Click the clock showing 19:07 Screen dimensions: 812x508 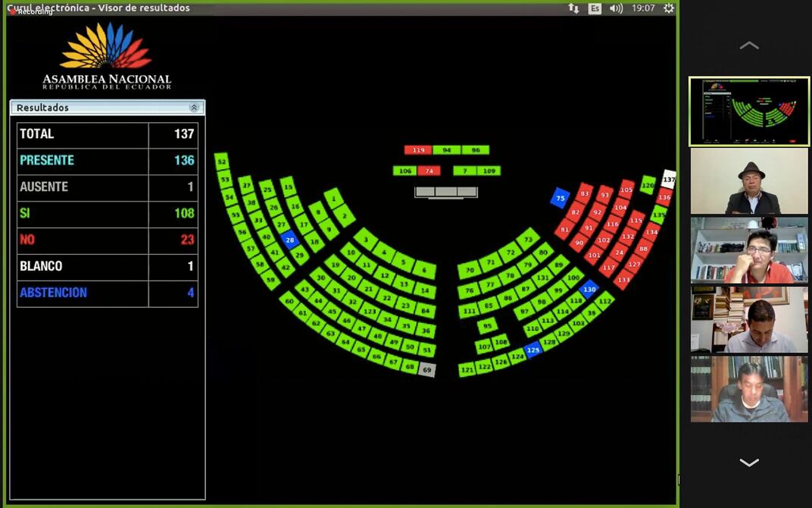(643, 8)
